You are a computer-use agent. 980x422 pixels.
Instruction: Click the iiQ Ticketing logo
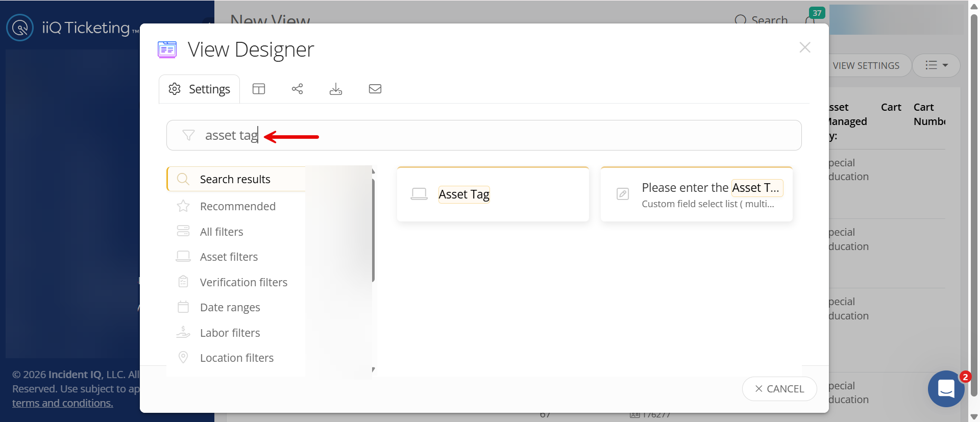[x=72, y=28]
